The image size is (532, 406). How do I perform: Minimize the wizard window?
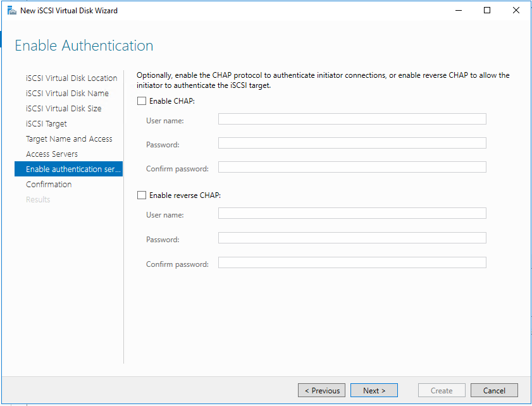[x=459, y=11]
